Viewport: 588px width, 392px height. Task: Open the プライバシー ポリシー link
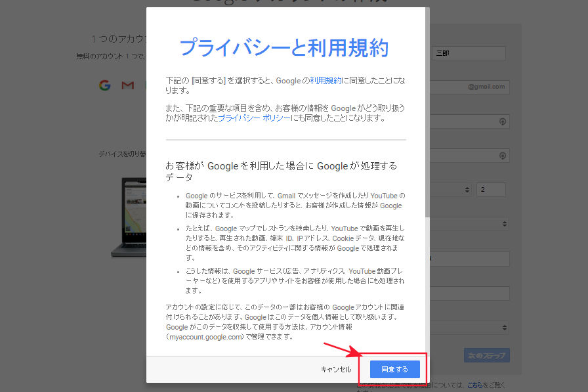pos(254,118)
